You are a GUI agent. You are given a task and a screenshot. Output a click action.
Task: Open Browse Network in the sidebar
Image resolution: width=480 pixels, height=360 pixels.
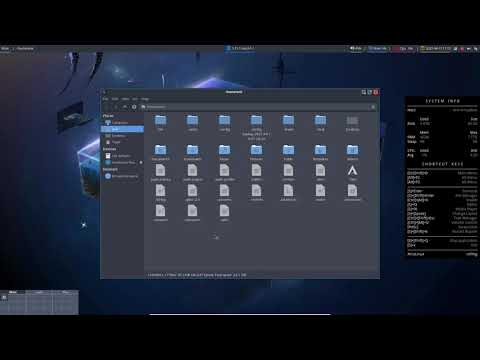(122, 176)
